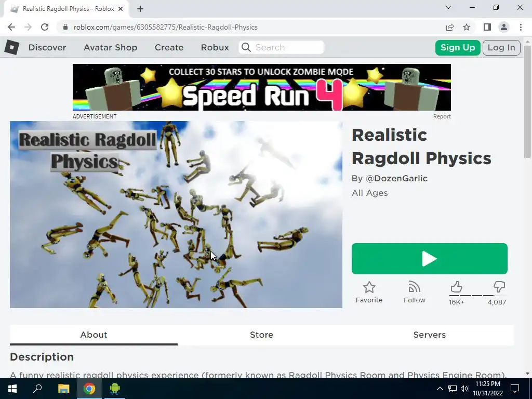This screenshot has height=399, width=532.
Task: Open File Explorer from the taskbar
Action: (x=63, y=389)
